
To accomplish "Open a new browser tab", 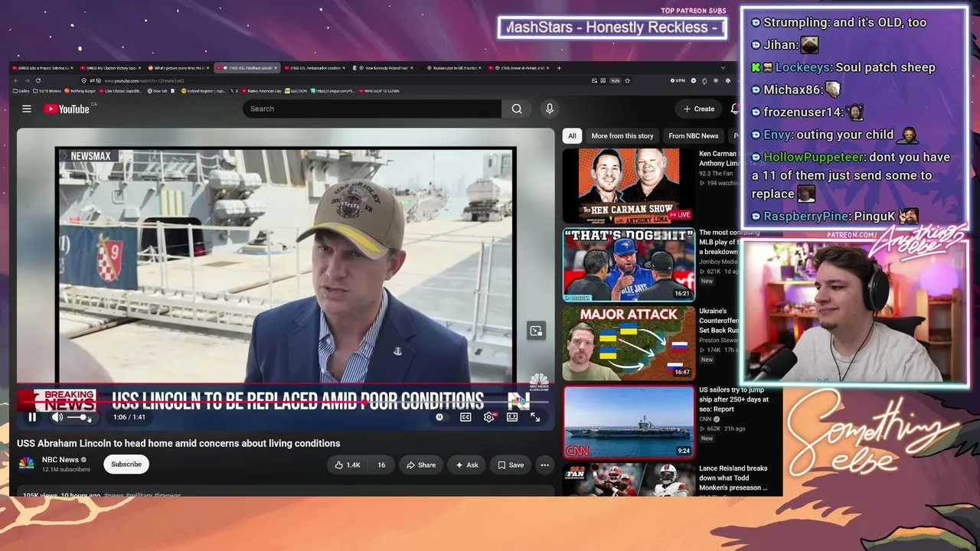I will pyautogui.click(x=559, y=68).
